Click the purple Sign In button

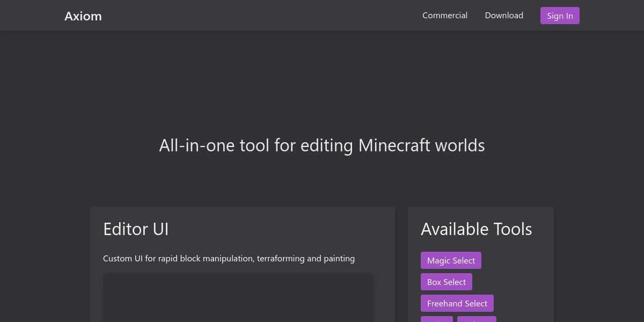coord(560,16)
